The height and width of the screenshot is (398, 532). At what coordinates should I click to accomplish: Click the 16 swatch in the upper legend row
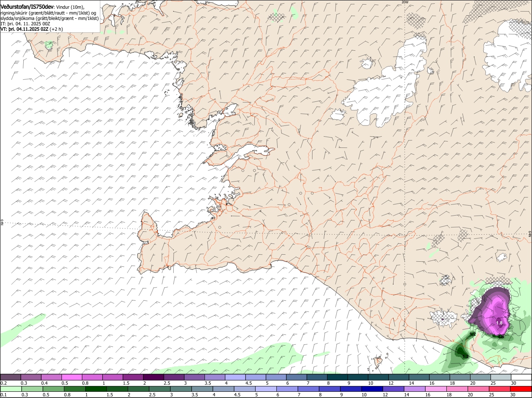point(439,377)
